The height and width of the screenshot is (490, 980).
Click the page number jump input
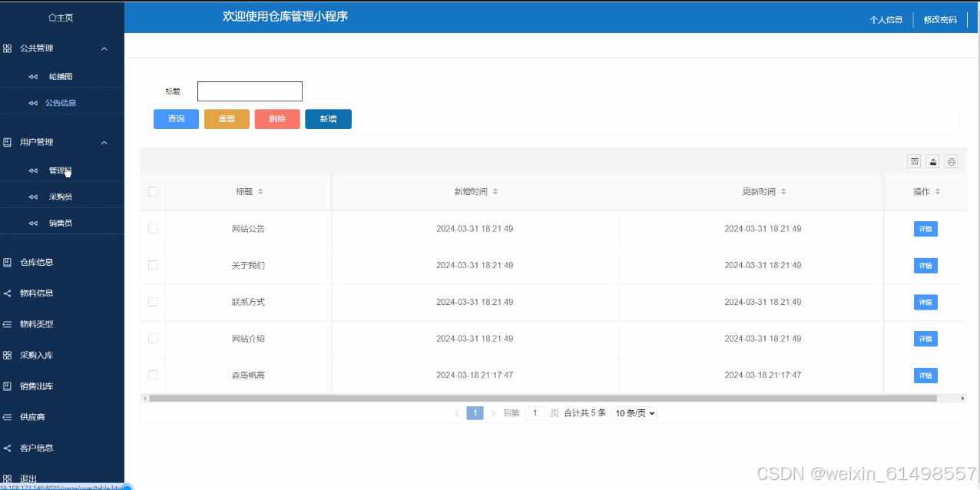[x=535, y=413]
